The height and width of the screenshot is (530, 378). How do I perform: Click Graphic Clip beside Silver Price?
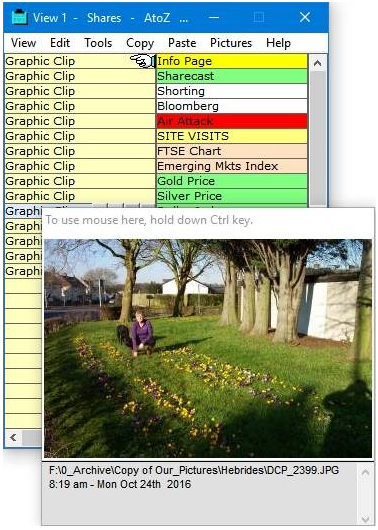click(x=80, y=196)
